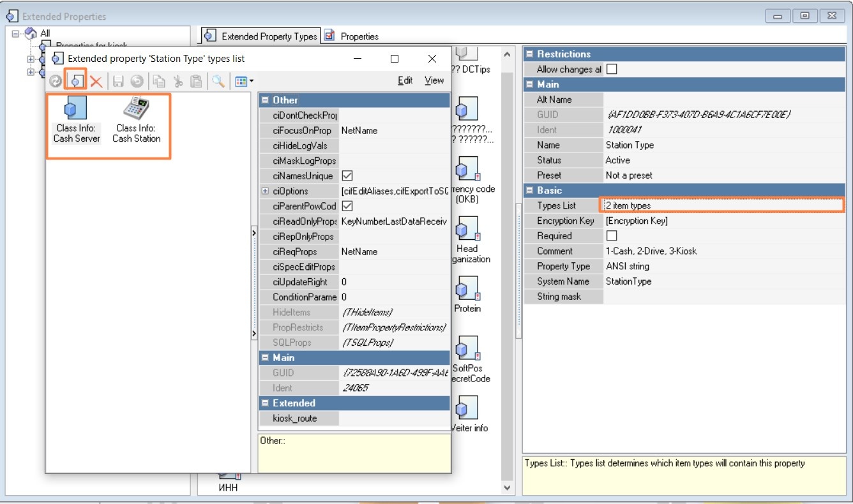The height and width of the screenshot is (504, 853).
Task: Toggle the ciNamesUnique checkbox
Action: pos(347,176)
